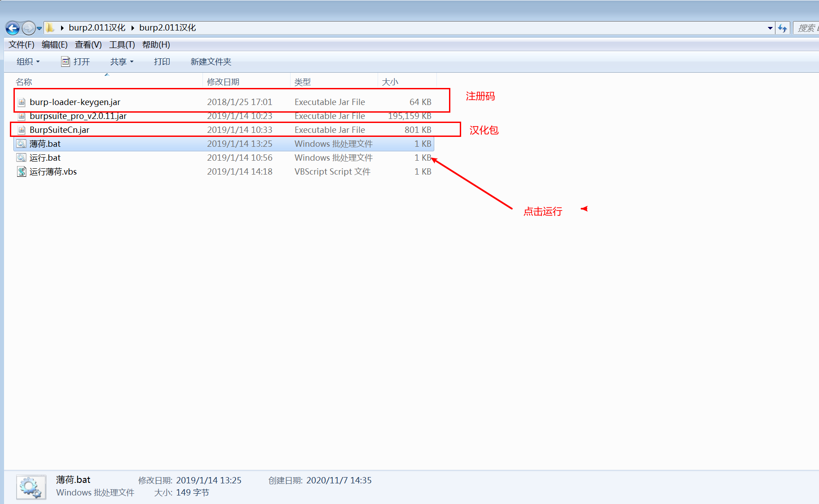The image size is (819, 504).
Task: Select the 薄荷.bat file name in list
Action: click(x=45, y=144)
